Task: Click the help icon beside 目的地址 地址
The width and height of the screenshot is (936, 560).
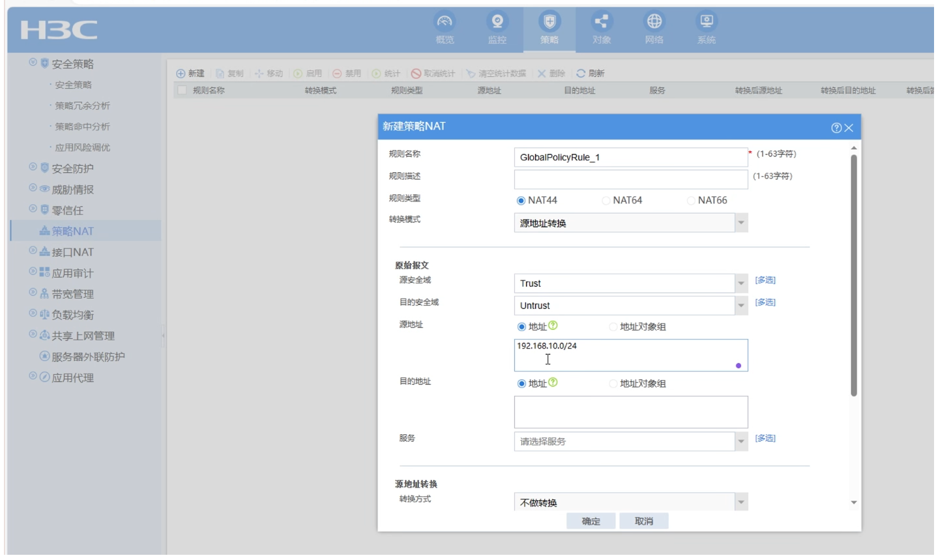Action: (553, 382)
